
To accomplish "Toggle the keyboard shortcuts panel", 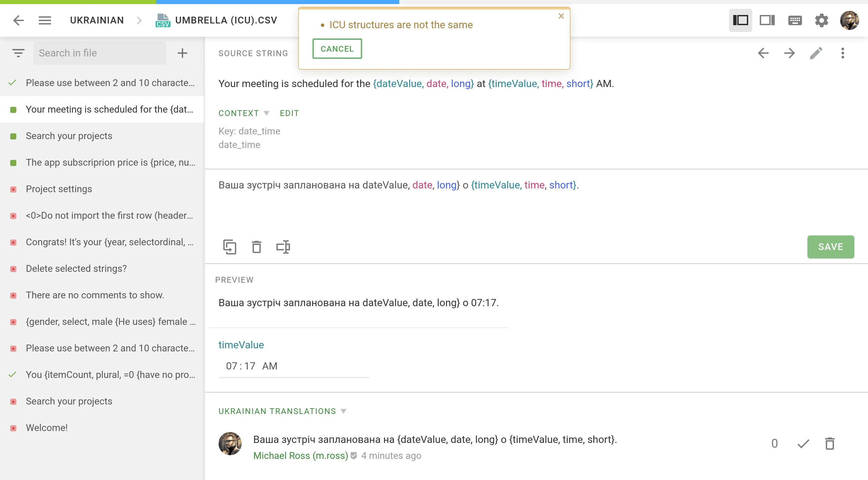I will pos(795,21).
